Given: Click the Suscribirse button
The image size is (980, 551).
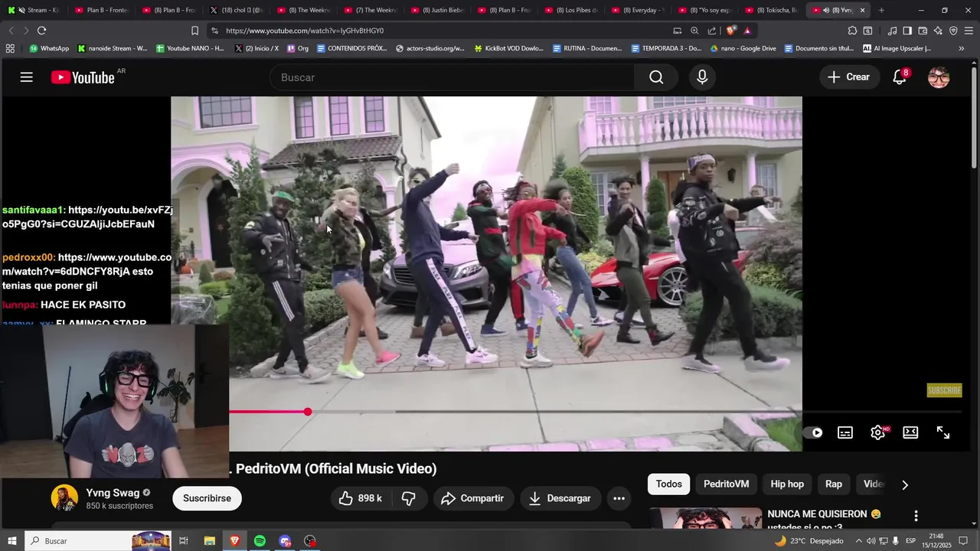Looking at the screenshot, I should click(x=207, y=498).
